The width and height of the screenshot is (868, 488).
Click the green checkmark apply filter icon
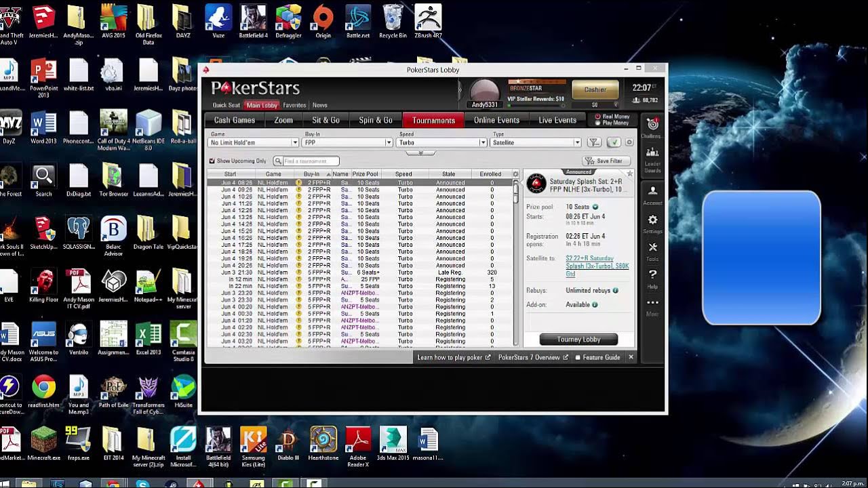[613, 142]
